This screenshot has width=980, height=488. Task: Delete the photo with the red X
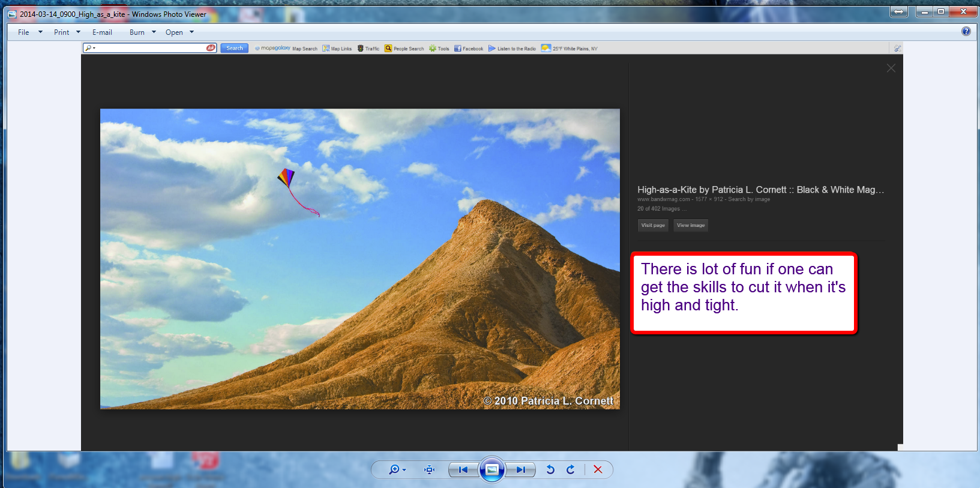[x=598, y=469]
